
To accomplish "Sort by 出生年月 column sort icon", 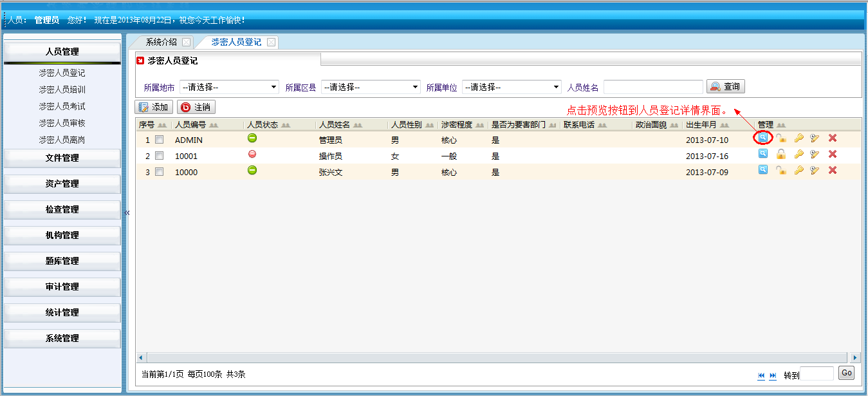I will [725, 125].
